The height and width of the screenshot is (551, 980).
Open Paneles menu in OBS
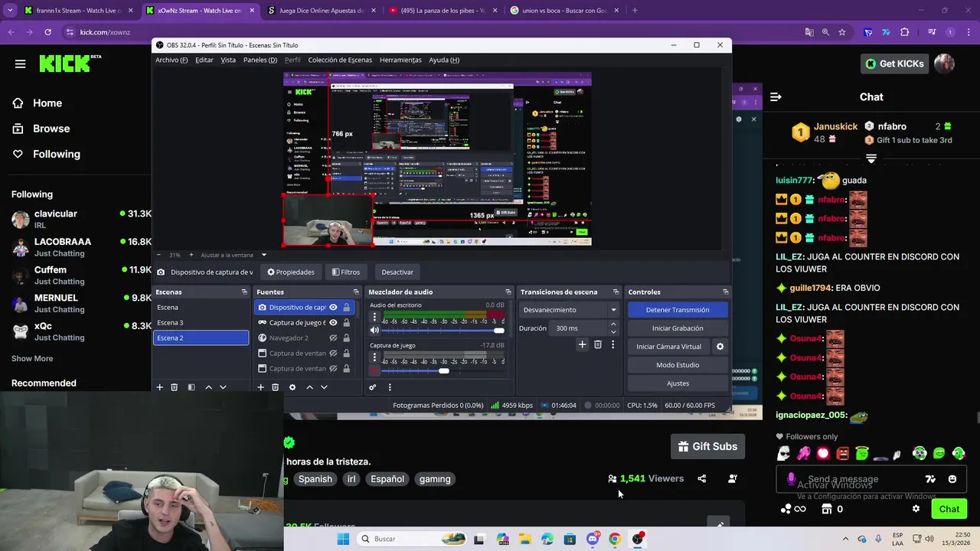260,60
